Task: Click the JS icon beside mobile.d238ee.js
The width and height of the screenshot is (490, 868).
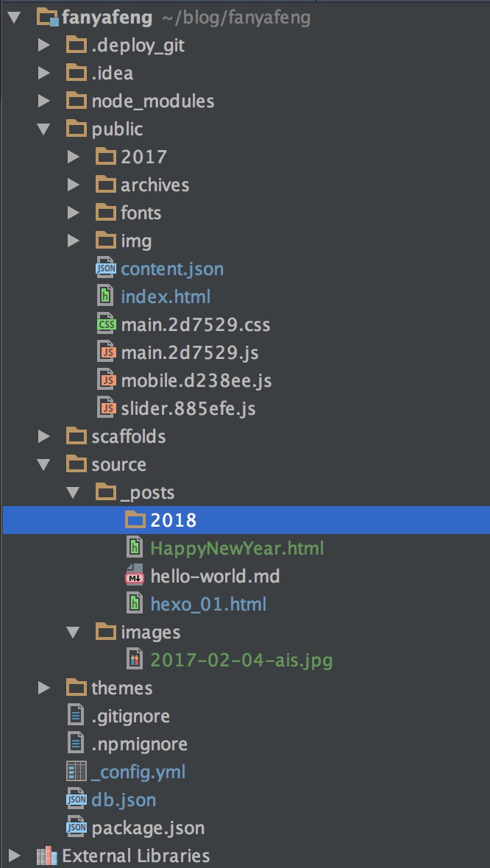Action: (107, 380)
